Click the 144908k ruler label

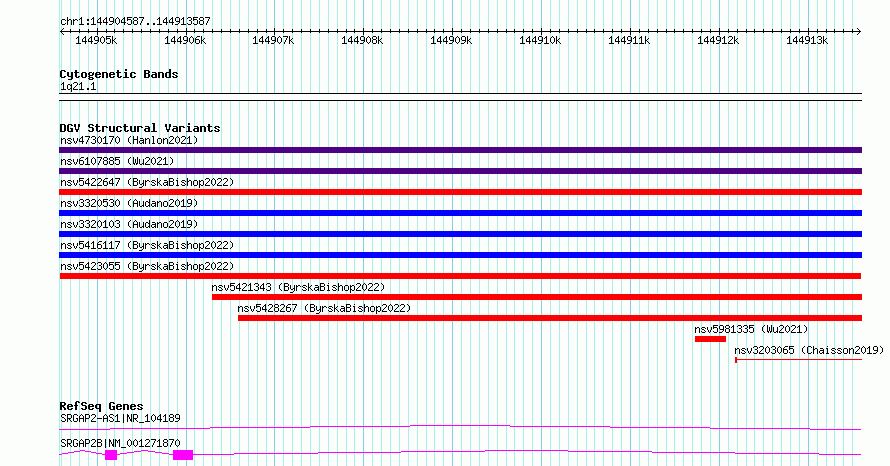click(x=362, y=40)
